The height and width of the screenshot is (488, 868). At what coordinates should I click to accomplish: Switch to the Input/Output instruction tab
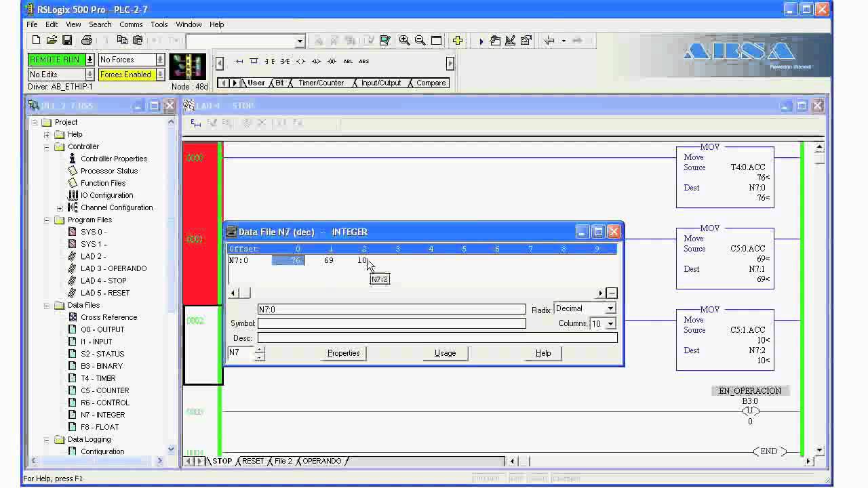coord(380,83)
